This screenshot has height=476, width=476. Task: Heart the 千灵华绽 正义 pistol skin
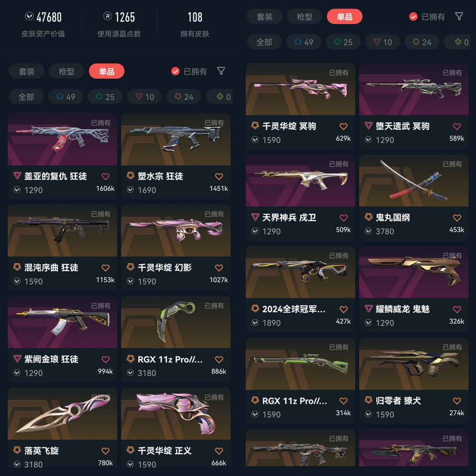219,451
